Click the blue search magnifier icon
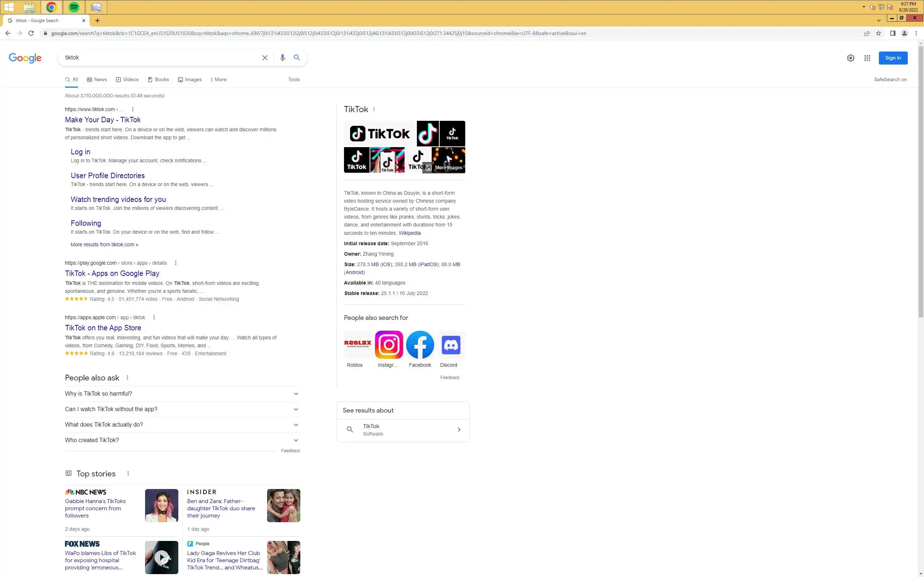The height and width of the screenshot is (577, 924). pyautogui.click(x=297, y=58)
